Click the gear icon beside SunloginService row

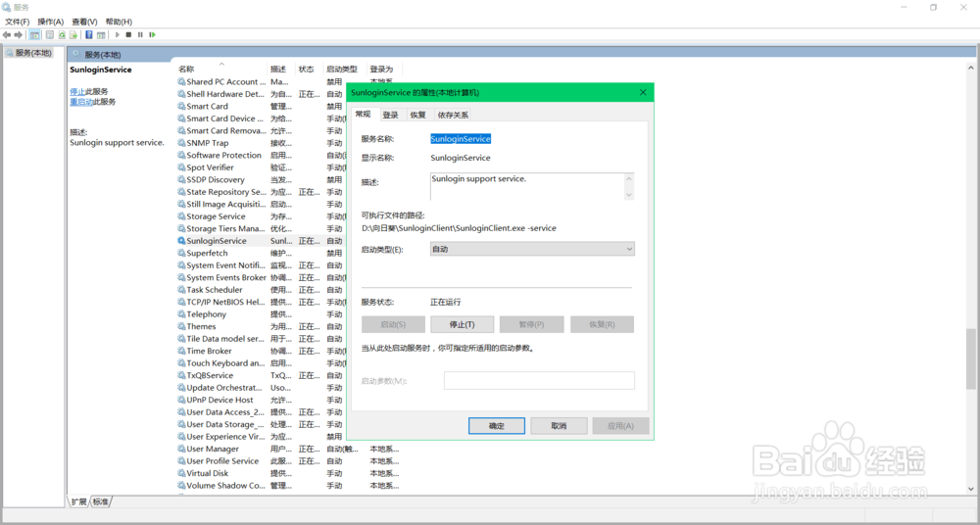(181, 241)
